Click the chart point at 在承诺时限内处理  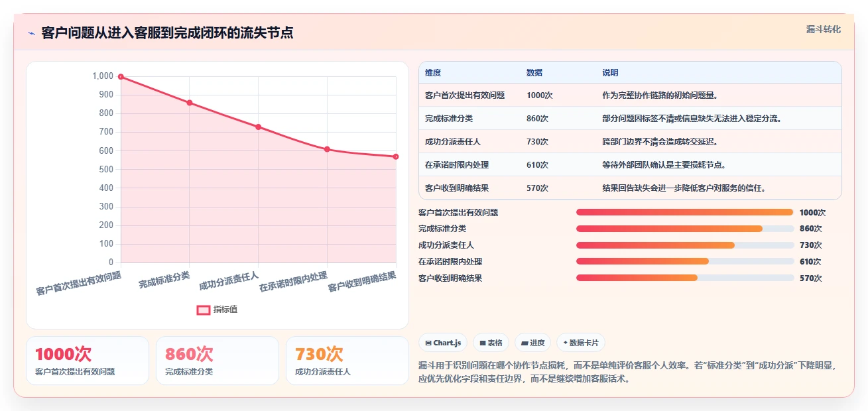tap(327, 149)
